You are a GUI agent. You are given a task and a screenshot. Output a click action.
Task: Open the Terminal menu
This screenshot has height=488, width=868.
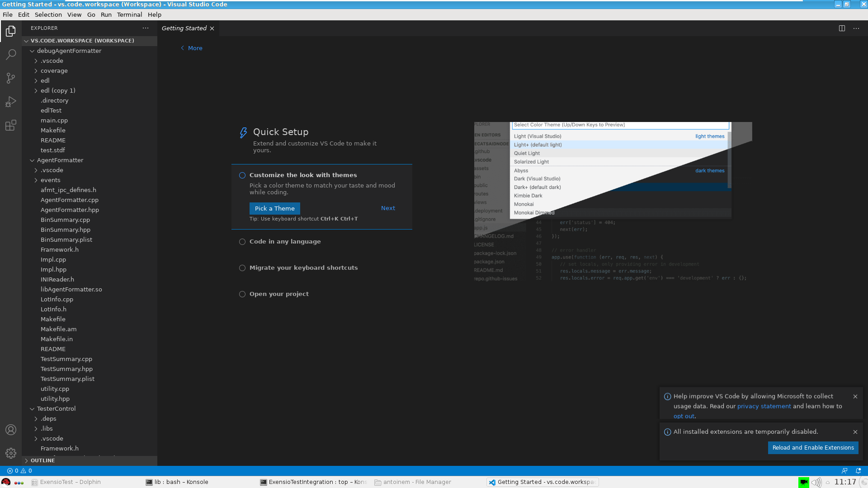click(129, 14)
